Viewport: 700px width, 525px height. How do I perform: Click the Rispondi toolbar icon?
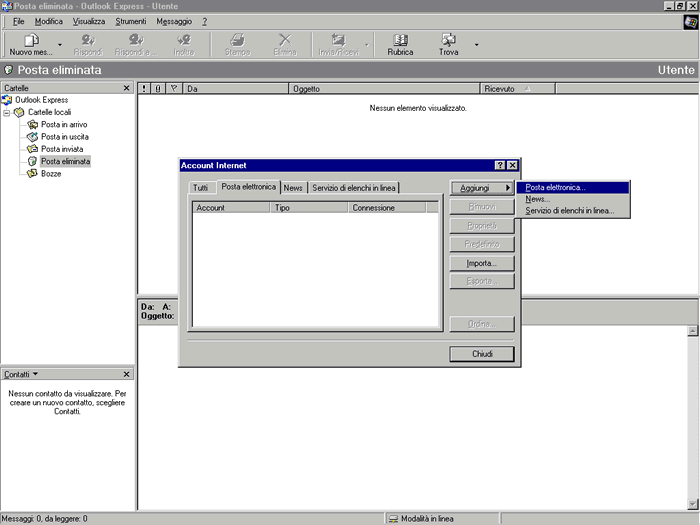click(88, 41)
